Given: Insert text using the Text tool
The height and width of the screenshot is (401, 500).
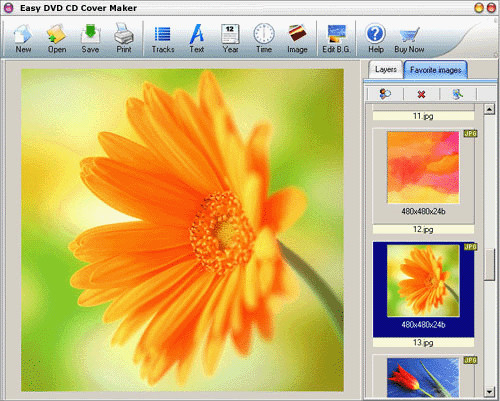Looking at the screenshot, I should 197,38.
